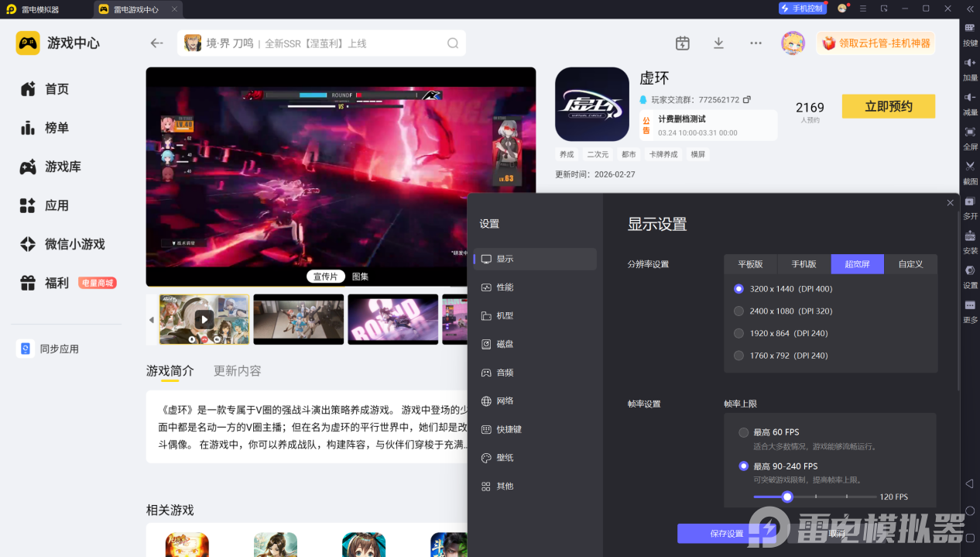The image size is (980, 557).
Task: Expand 更多 tools in the right sidebar
Action: [970, 310]
